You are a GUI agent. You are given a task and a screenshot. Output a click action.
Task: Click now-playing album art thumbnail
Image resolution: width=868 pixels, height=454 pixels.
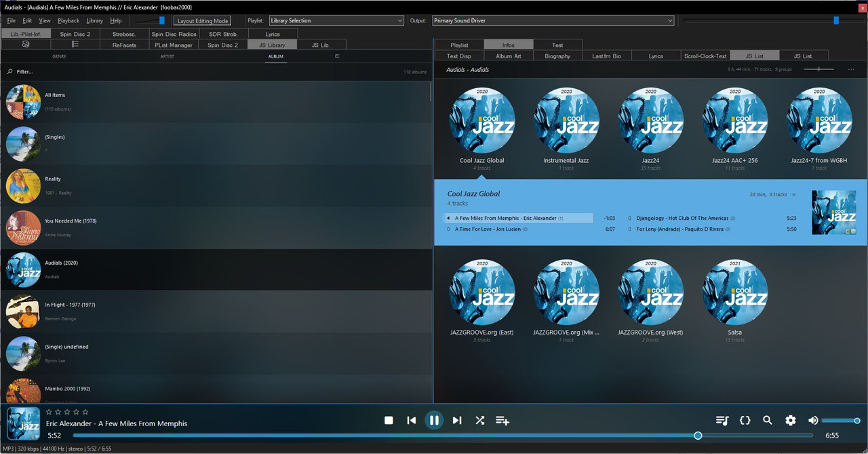pos(24,424)
